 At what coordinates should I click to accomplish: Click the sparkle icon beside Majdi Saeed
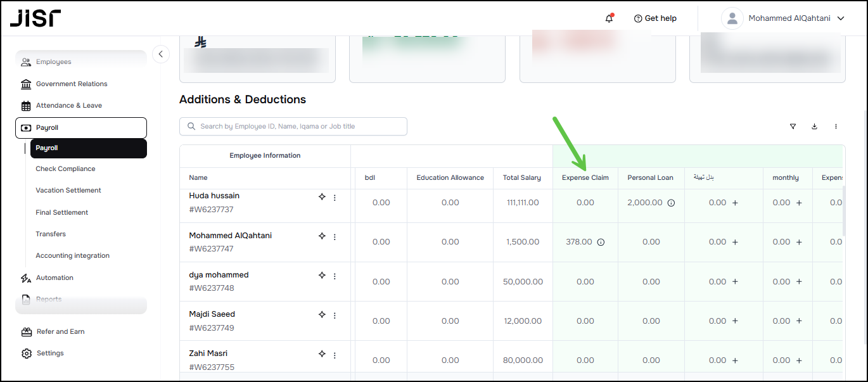pos(322,315)
